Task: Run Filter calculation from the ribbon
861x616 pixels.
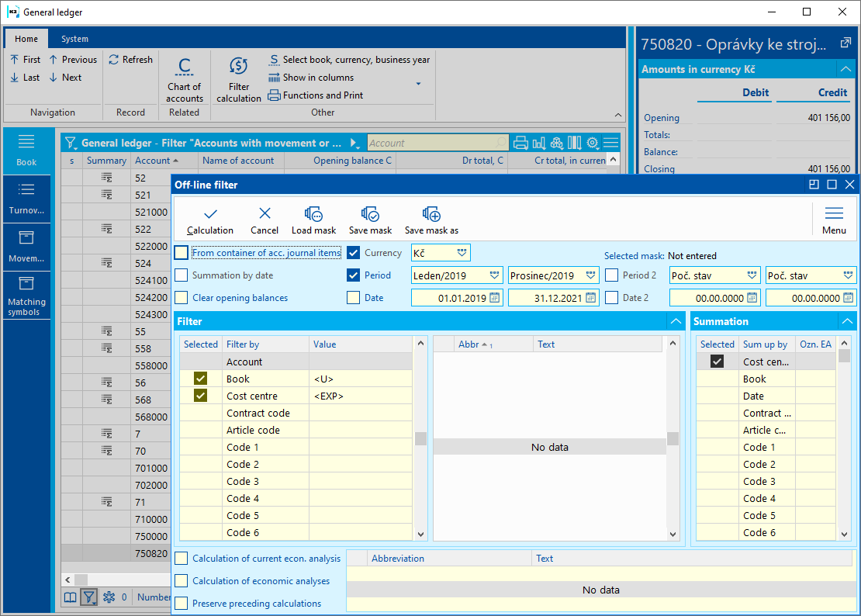Action: 239,80
